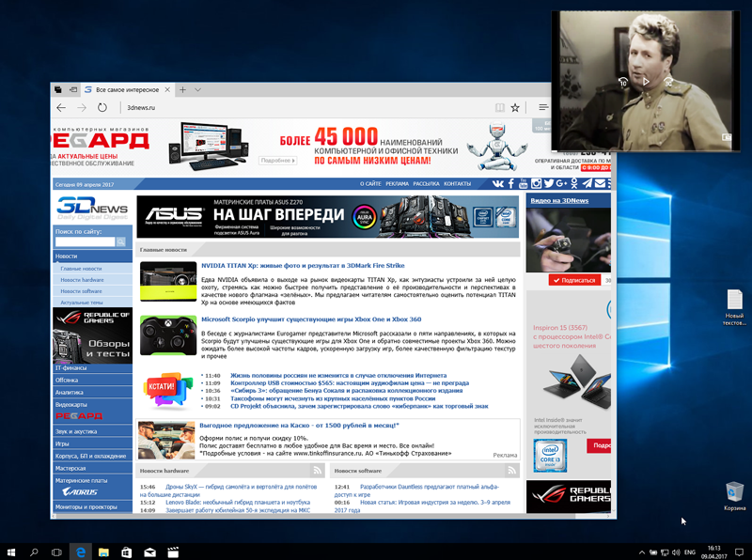The height and width of the screenshot is (560, 752).
Task: Click RSS icon in 'Новости software' header
Action: 511,471
